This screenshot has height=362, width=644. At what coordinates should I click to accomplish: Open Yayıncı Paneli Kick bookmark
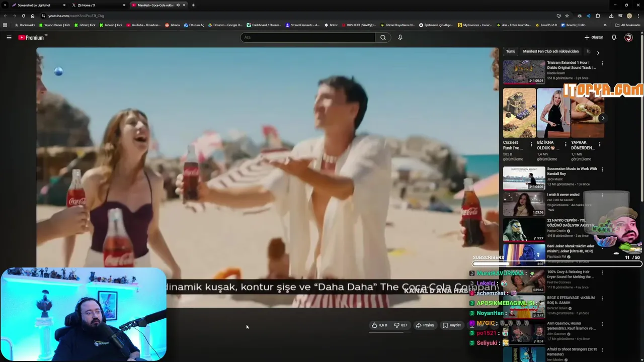55,25
